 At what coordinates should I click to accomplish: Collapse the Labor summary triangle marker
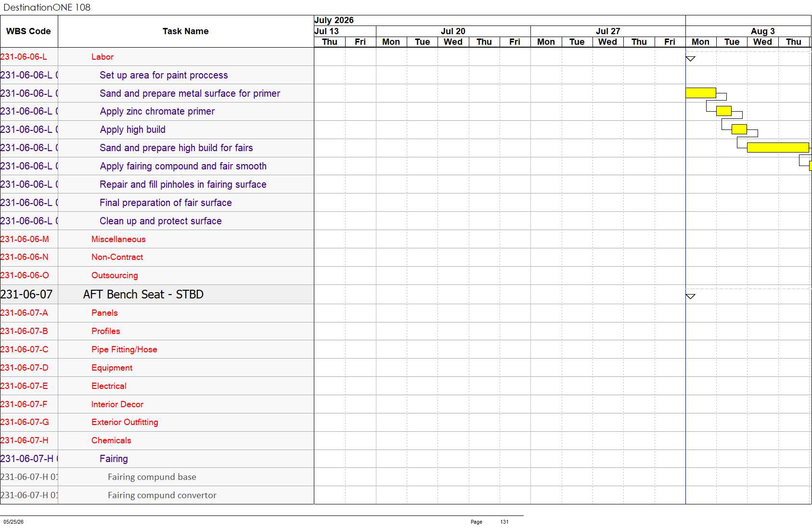pyautogui.click(x=690, y=59)
